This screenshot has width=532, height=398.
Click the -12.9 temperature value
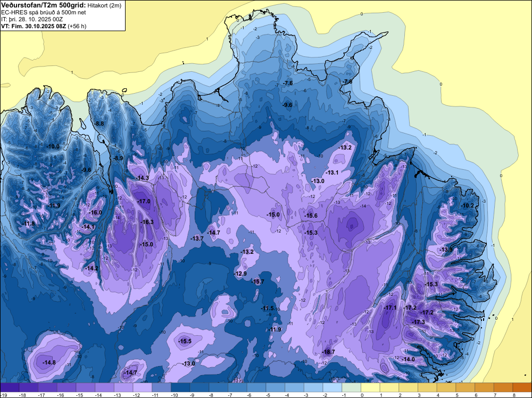240,273
